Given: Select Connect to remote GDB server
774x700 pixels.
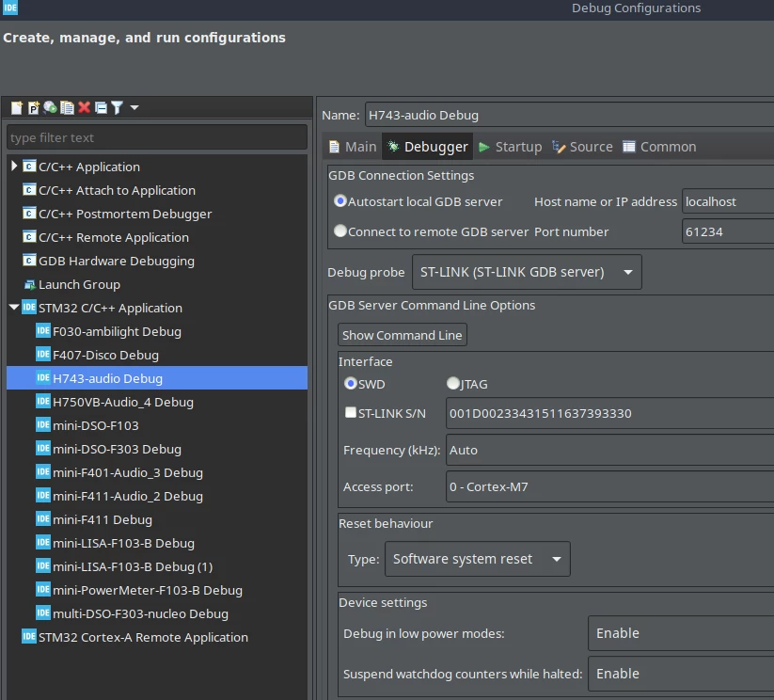Looking at the screenshot, I should point(340,231).
